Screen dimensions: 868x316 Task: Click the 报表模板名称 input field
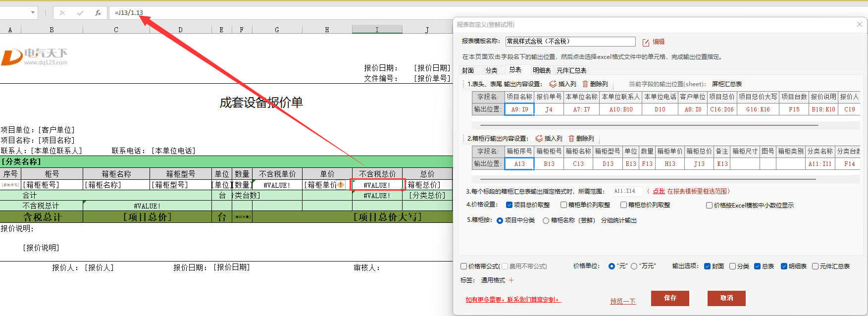[570, 42]
